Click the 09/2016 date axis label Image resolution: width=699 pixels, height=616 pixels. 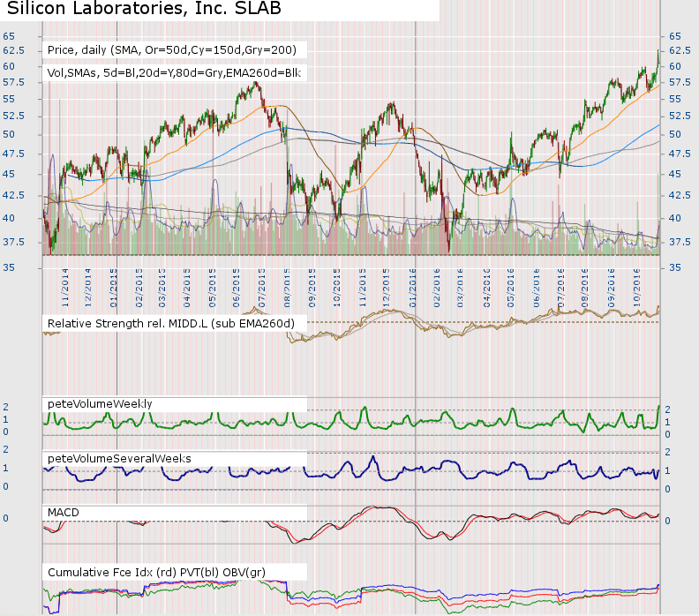[611, 288]
